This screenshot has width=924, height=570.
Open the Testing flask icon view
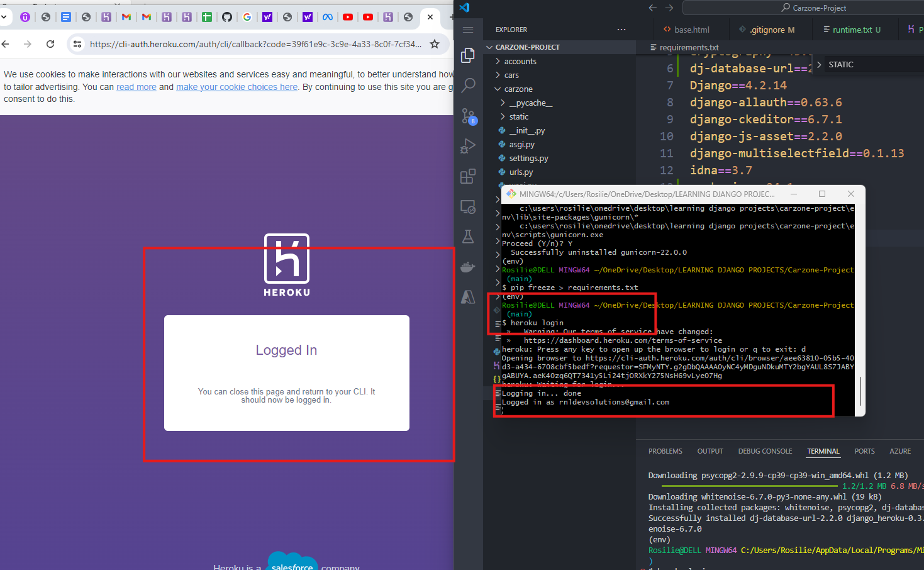pos(468,237)
